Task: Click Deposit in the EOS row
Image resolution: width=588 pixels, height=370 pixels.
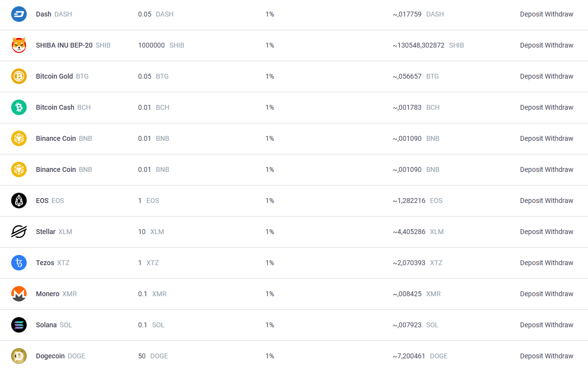Action: pyautogui.click(x=531, y=201)
